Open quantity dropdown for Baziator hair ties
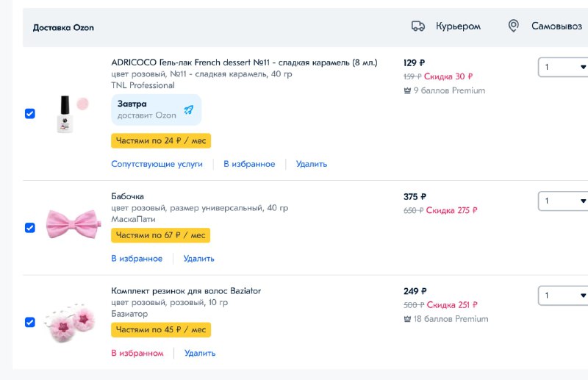Screen dimensions: 588x380 563,295
